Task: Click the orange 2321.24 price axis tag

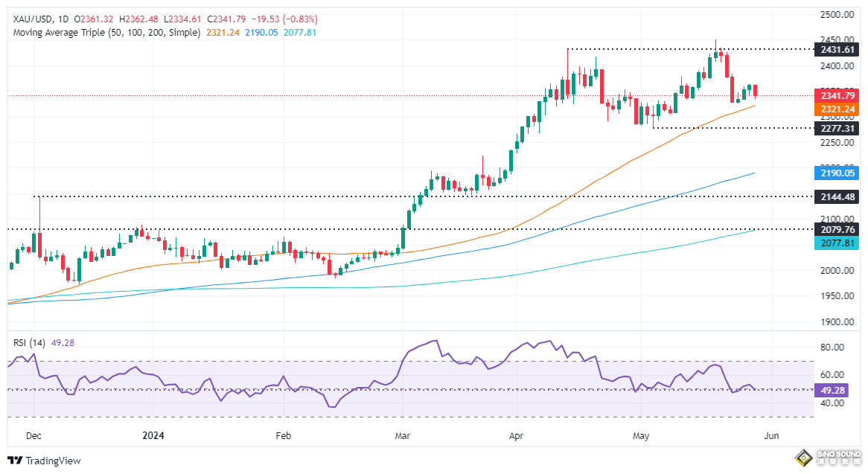Action: 838,109
